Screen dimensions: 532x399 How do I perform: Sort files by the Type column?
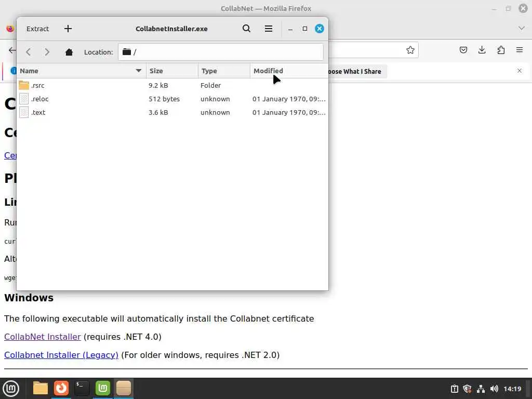(x=224, y=71)
